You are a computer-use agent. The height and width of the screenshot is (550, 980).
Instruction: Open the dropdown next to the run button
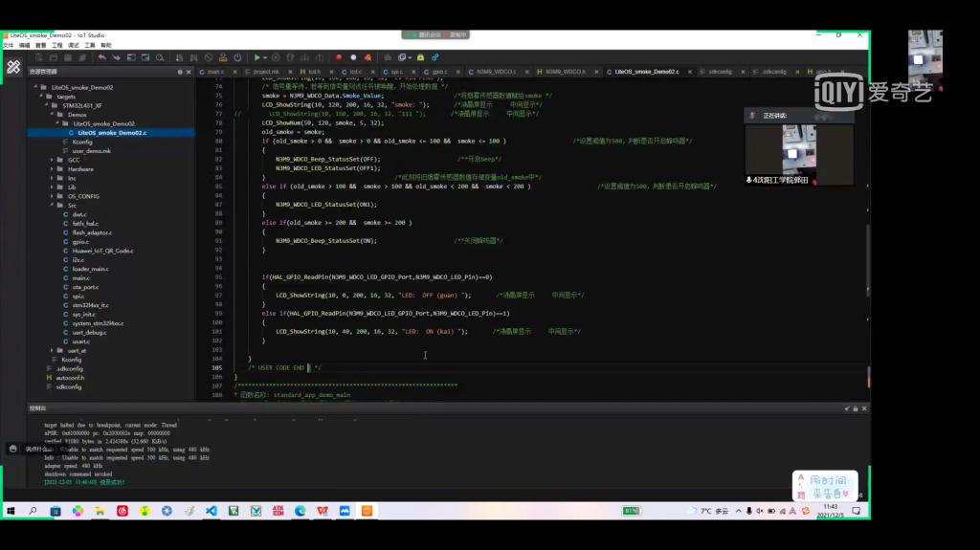pyautogui.click(x=265, y=57)
